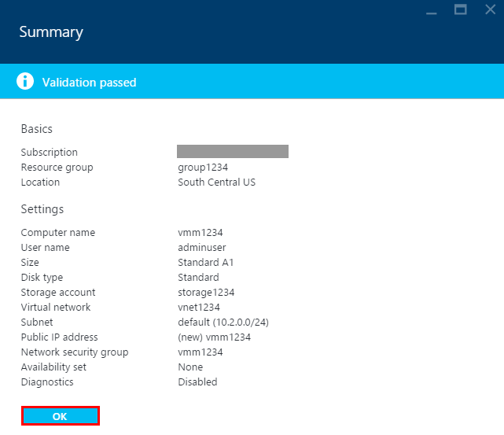Maximize the Summary blade
Image resolution: width=504 pixels, height=435 pixels.
tap(460, 9)
